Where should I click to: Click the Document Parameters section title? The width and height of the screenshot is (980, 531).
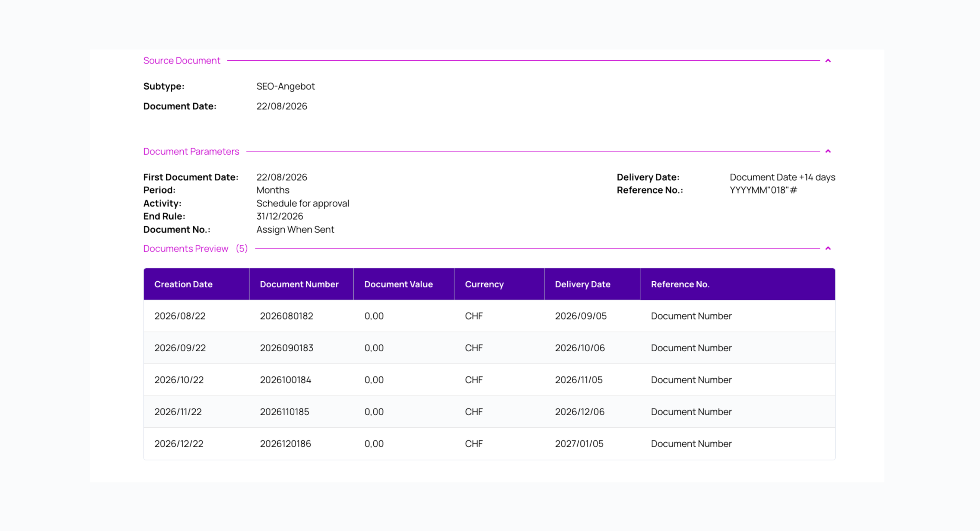191,151
